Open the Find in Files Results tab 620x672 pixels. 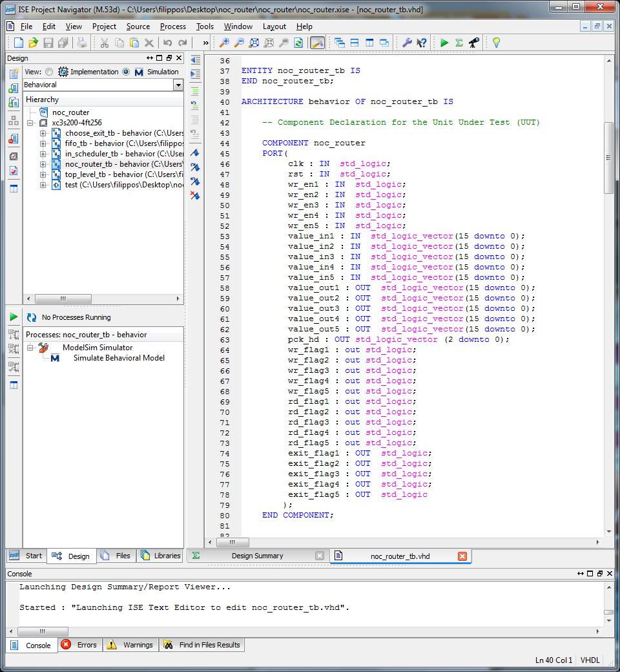202,645
